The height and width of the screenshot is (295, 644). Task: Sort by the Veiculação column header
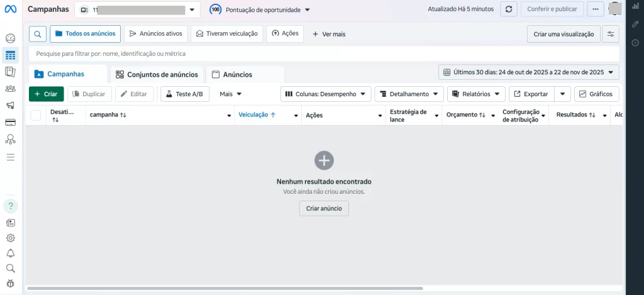[257, 115]
